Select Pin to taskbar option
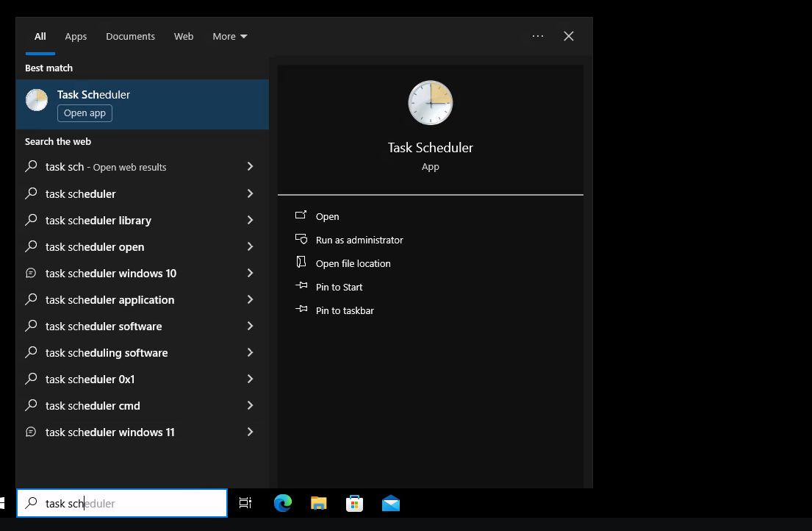This screenshot has width=812, height=531. (344, 310)
